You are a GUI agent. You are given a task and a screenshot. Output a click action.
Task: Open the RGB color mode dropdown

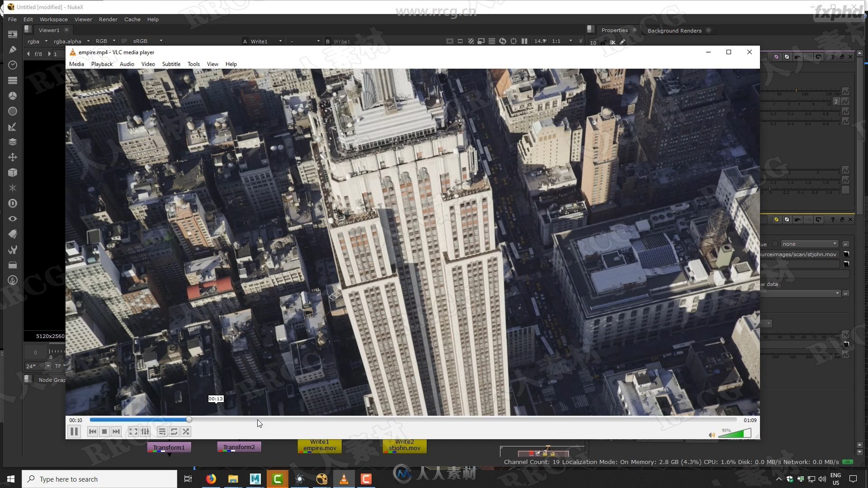(105, 41)
